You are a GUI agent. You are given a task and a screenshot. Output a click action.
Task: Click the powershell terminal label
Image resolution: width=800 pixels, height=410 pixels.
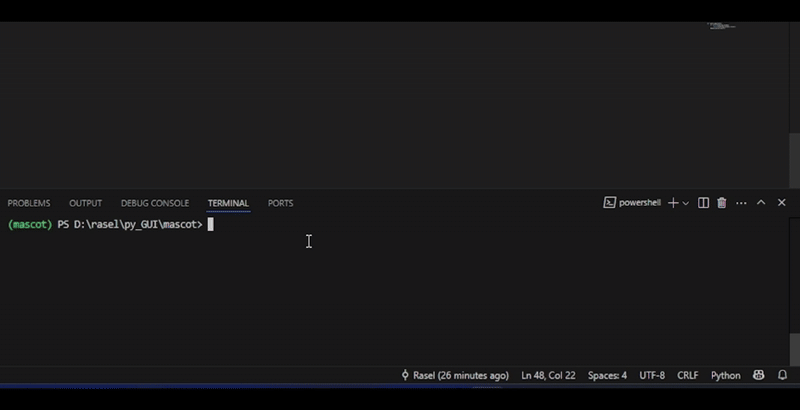tap(632, 203)
